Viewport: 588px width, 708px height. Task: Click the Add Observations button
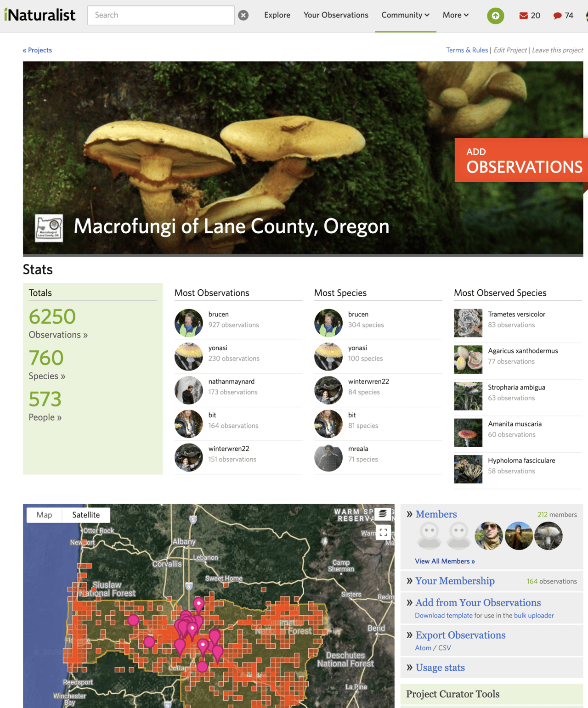[x=521, y=160]
